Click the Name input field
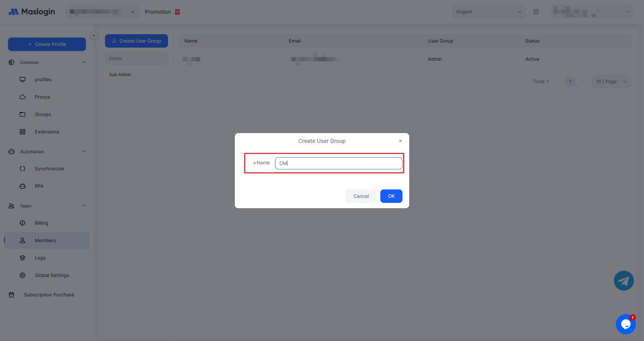This screenshot has width=644, height=341. click(x=338, y=163)
